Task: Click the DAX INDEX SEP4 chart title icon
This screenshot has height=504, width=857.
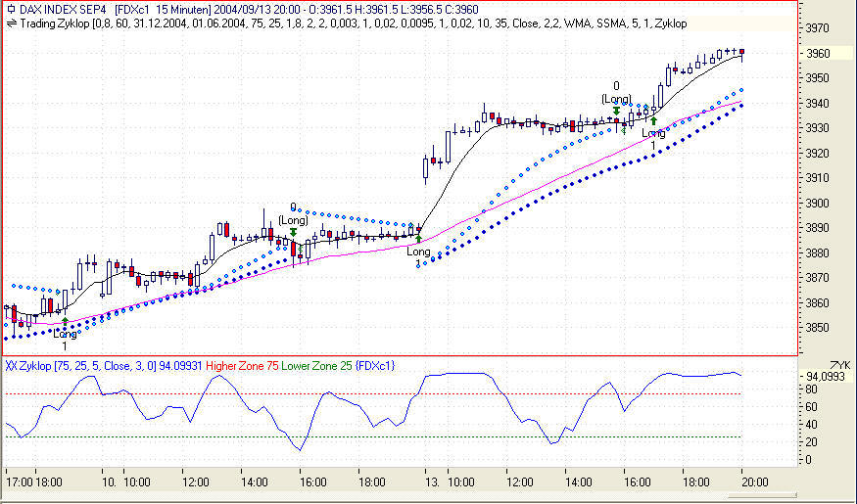Action: [x=11, y=10]
